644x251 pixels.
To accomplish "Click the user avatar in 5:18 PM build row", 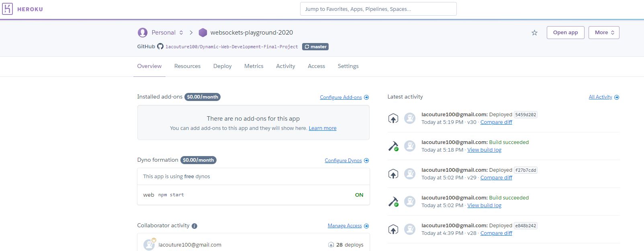I will tap(410, 146).
